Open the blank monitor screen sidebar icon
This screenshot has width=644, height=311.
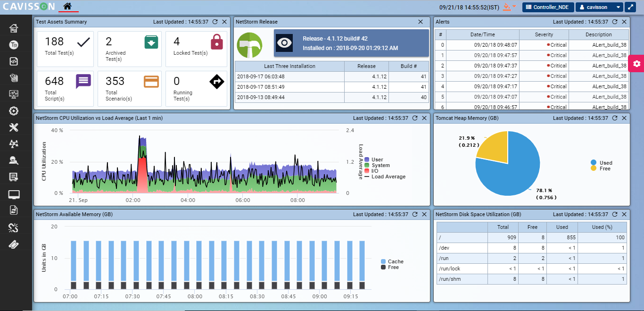(x=14, y=194)
